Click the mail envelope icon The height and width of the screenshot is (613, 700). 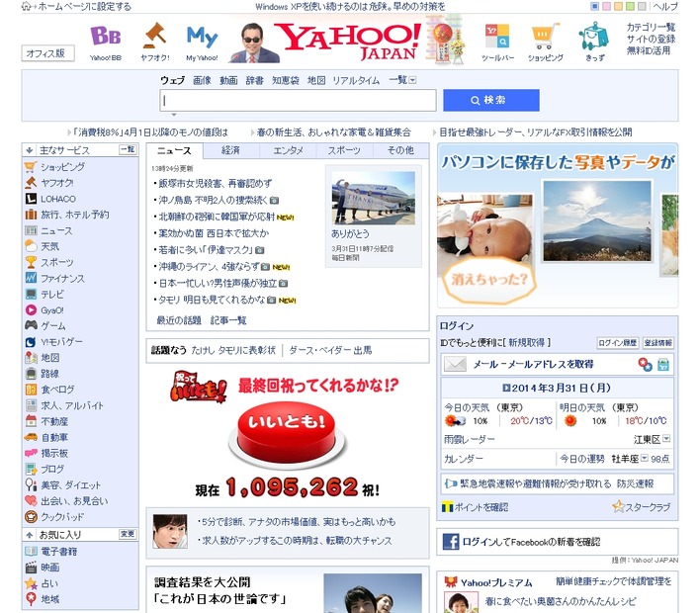click(455, 364)
